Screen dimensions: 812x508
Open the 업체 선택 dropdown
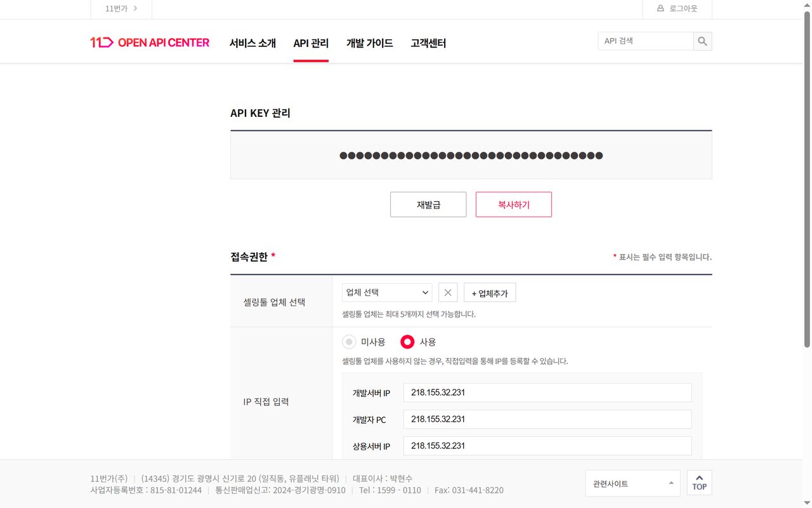[387, 293]
